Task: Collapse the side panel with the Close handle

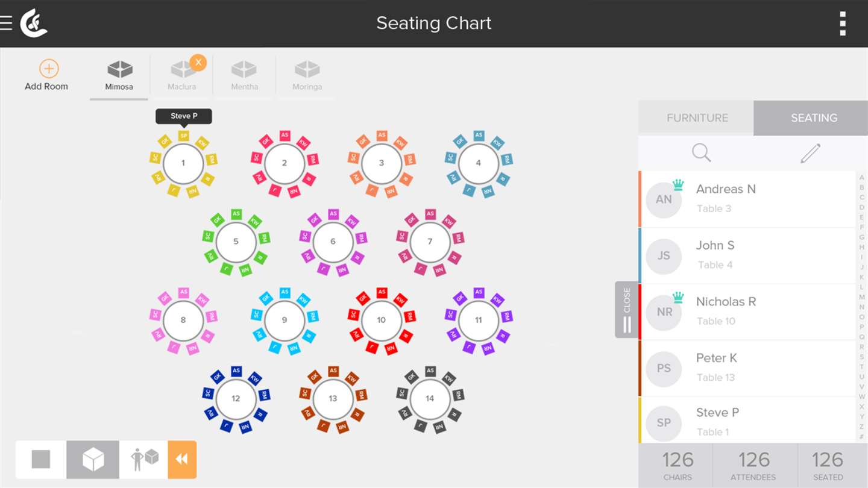Action: (627, 309)
